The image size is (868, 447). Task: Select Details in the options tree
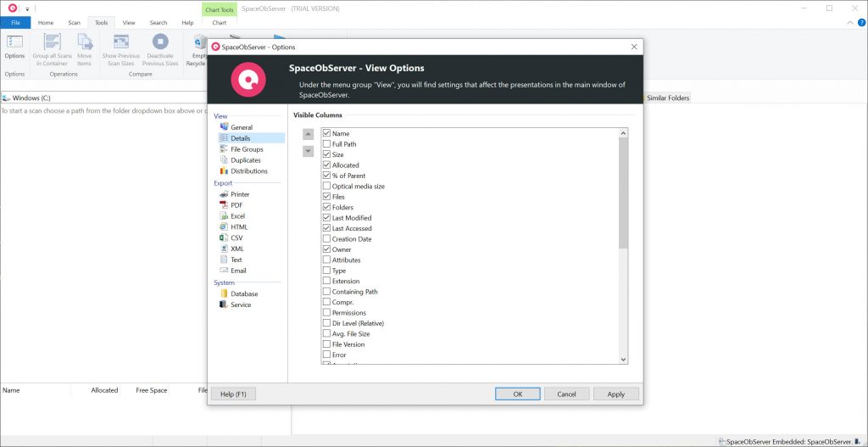coord(240,138)
